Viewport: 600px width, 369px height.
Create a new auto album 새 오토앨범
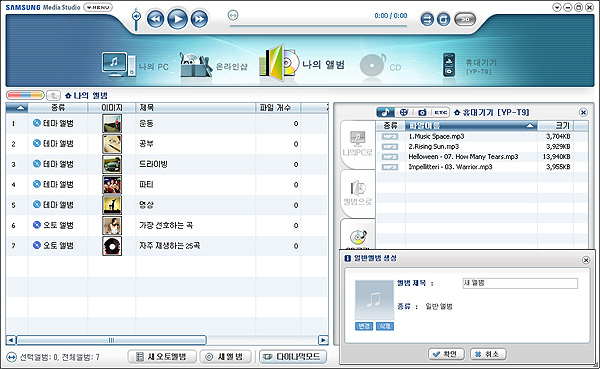[x=162, y=357]
